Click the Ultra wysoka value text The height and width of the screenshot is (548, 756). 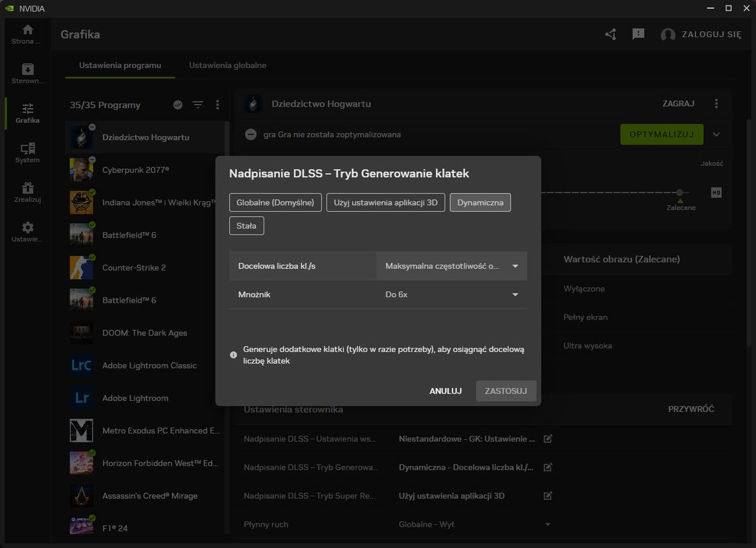tap(588, 345)
